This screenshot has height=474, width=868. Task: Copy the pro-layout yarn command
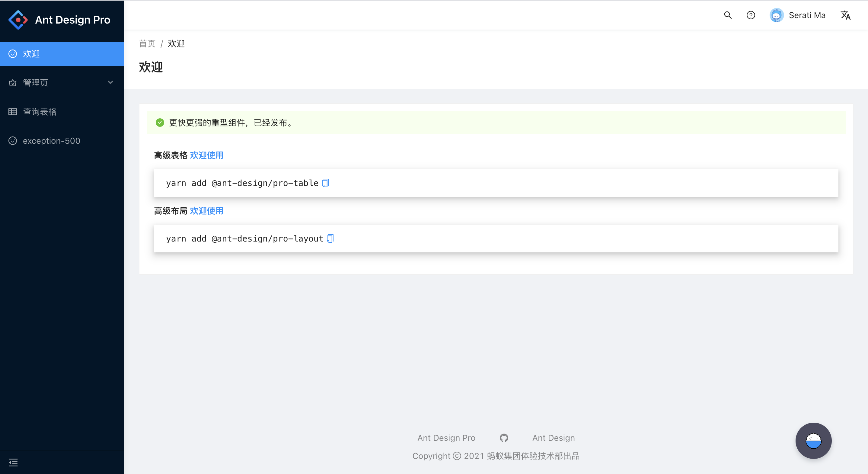[x=331, y=238]
